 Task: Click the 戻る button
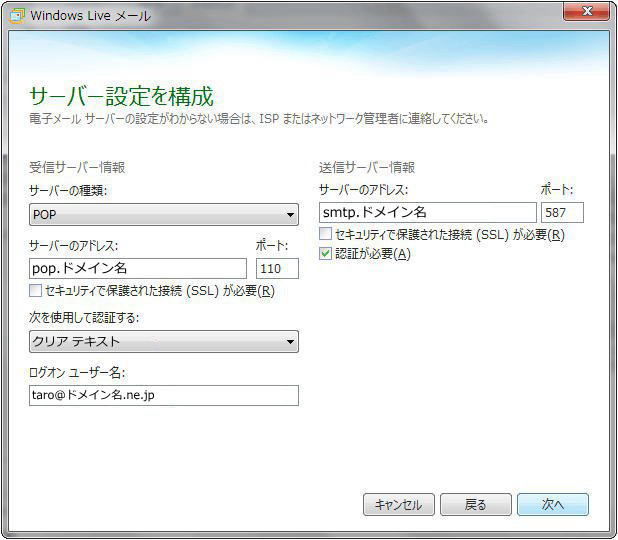pos(476,505)
